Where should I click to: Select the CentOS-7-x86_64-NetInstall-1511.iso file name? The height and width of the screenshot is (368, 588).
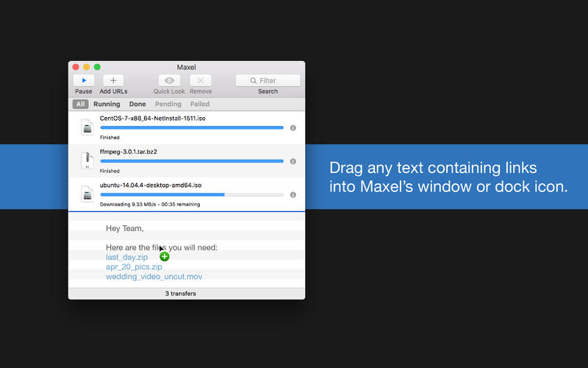[x=153, y=118]
